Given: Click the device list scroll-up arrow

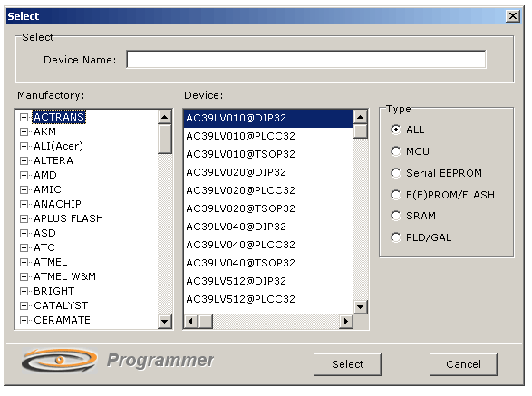Looking at the screenshot, I should [361, 118].
